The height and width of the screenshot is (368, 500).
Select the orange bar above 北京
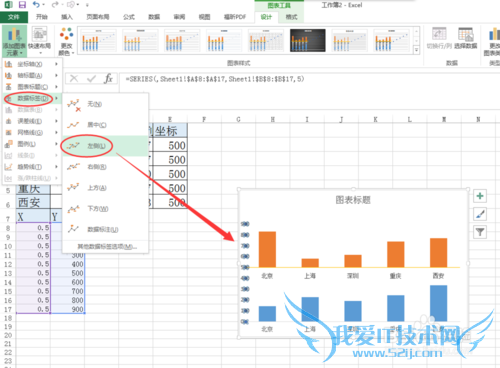(x=267, y=249)
